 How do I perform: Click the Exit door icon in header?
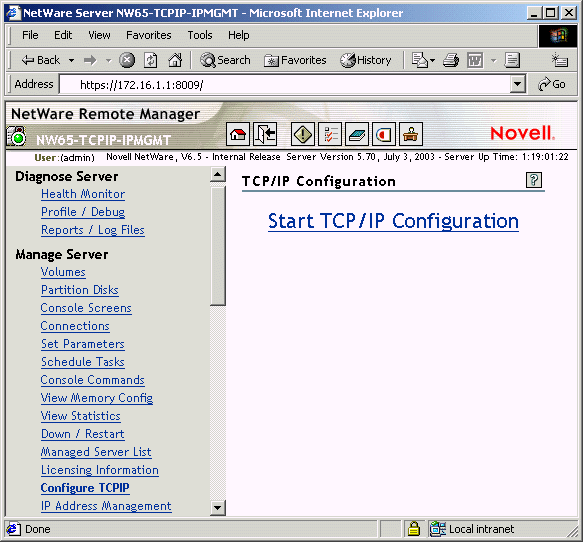tap(265, 134)
